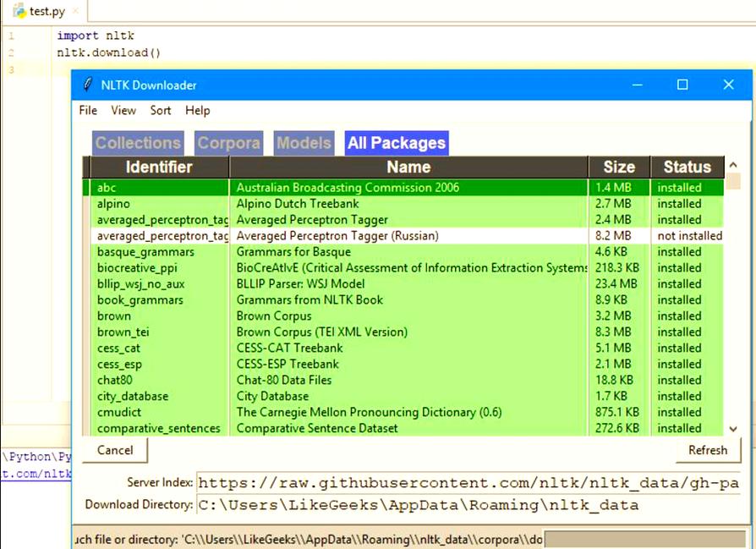Click the Grammars from NLTK Book name
This screenshot has height=549, width=756.
click(310, 299)
